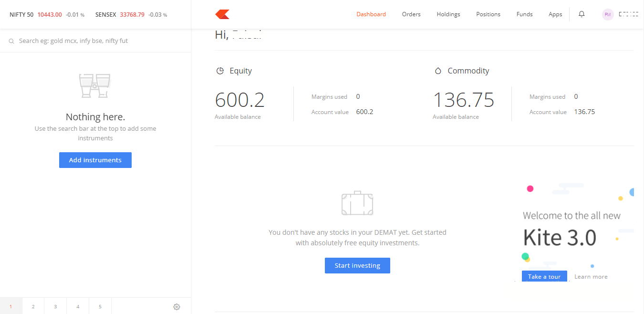Click Commodity available balance 136.75
Screen dimensions: 644x314
pos(464,100)
